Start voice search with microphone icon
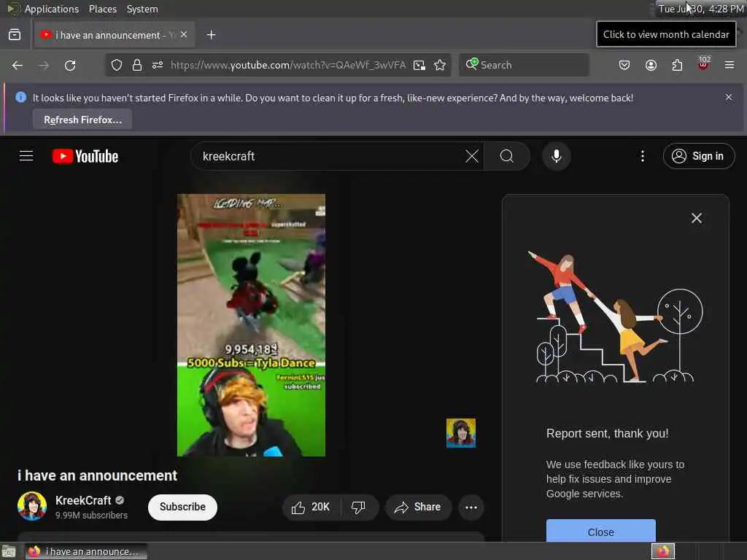 pos(557,156)
